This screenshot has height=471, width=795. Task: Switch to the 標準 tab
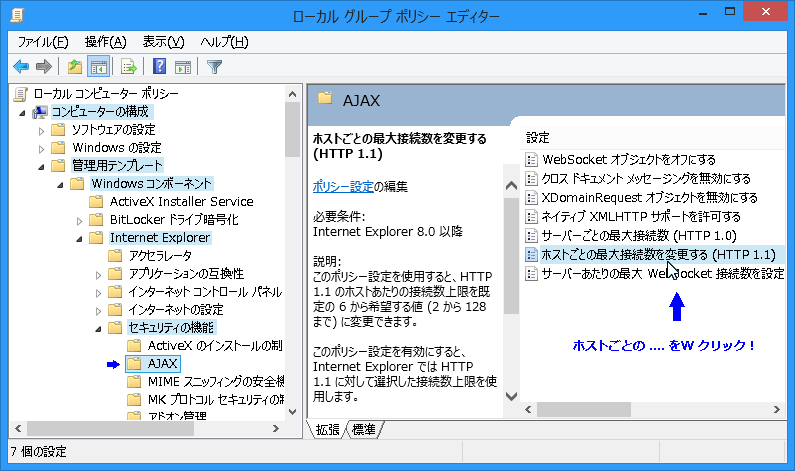pyautogui.click(x=364, y=430)
